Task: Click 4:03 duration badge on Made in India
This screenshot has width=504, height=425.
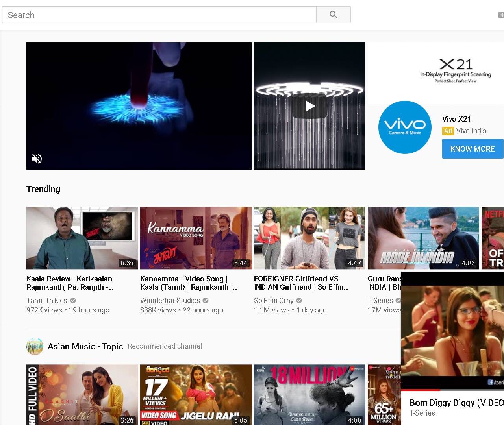Action: 468,263
